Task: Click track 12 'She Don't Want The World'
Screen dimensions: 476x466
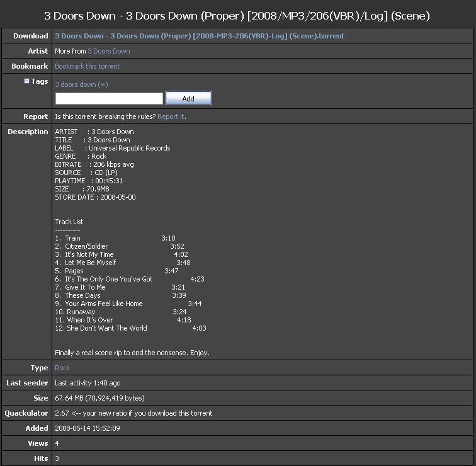Action: tap(106, 328)
